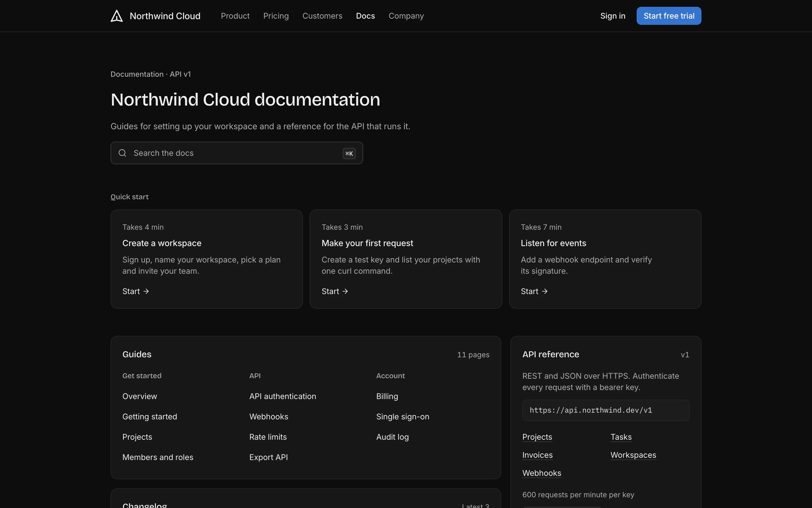
Task: Open the Export API guide
Action: (x=268, y=457)
